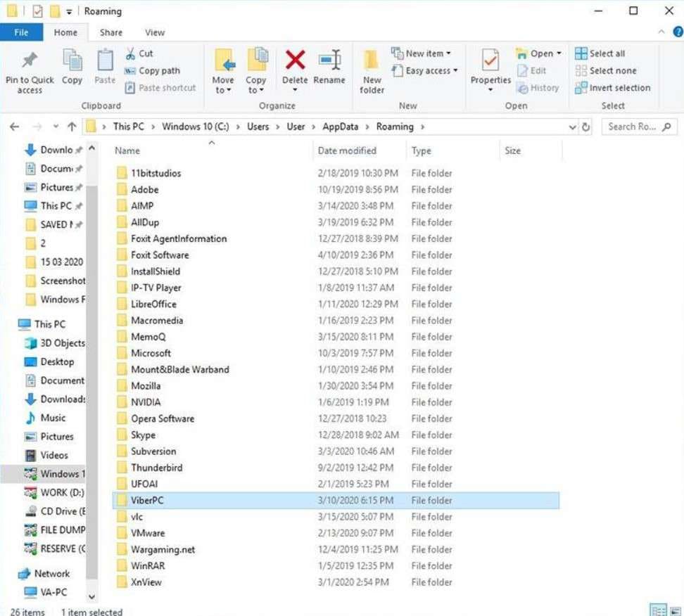Click Copy path in ribbon
Screen dimensions: 684x616
[x=152, y=70]
